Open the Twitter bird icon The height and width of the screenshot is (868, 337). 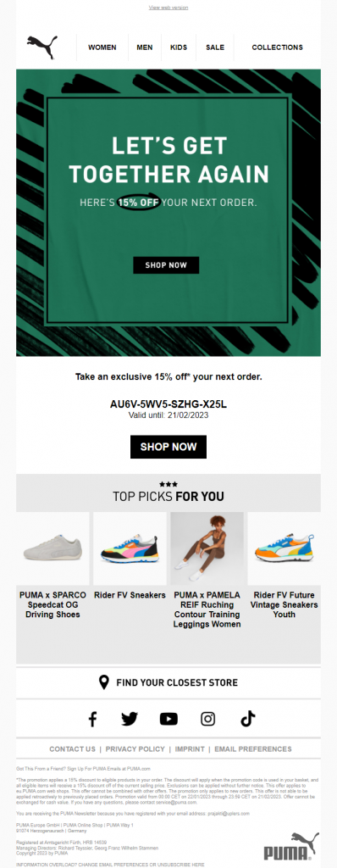click(x=130, y=719)
